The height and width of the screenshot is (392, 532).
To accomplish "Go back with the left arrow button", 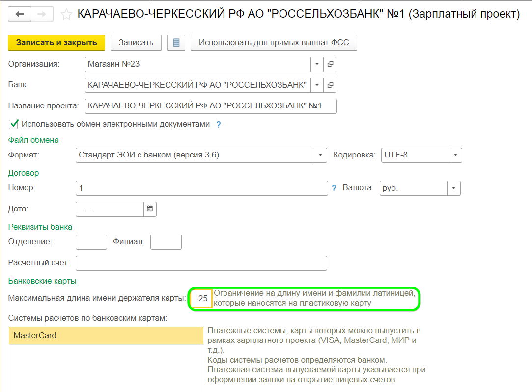I will tap(20, 14).
